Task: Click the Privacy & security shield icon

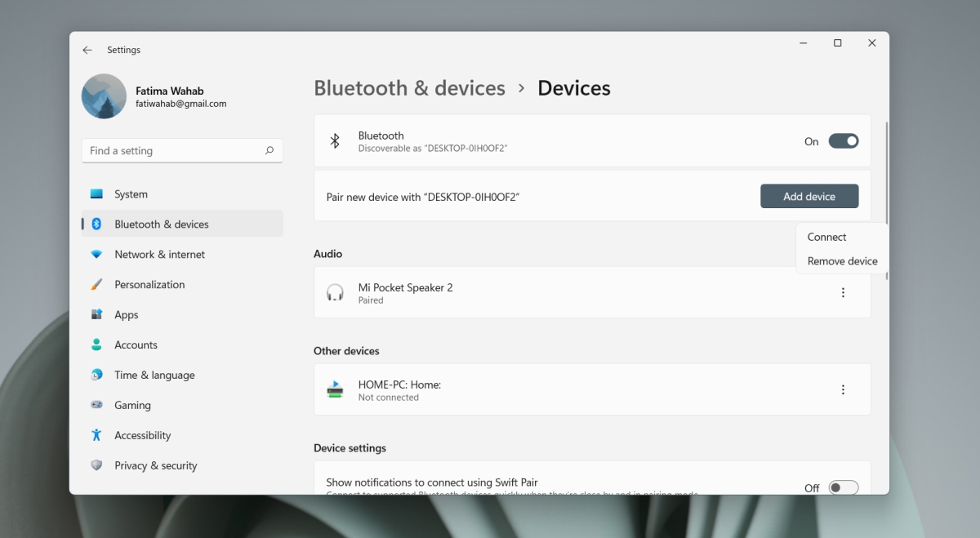Action: (x=96, y=465)
